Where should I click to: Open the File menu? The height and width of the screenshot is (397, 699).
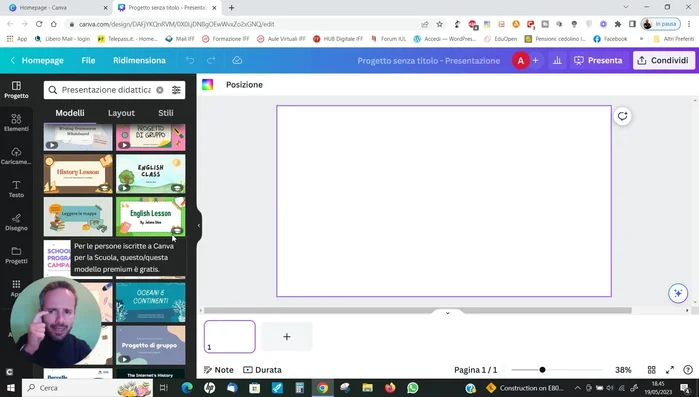(x=88, y=60)
